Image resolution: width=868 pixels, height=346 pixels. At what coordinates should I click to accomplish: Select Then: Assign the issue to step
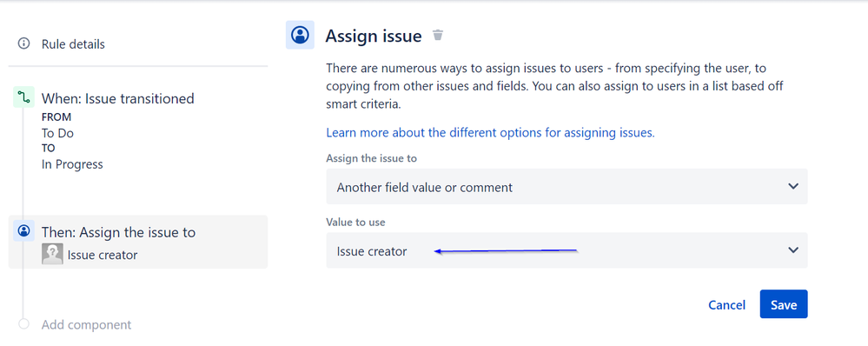click(x=138, y=242)
